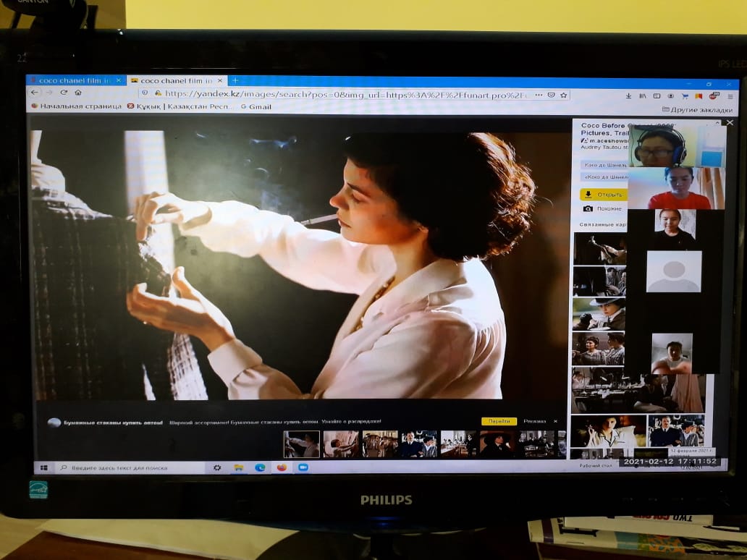Click the camera icon beside Похожие
The height and width of the screenshot is (560, 747).
[x=588, y=208]
